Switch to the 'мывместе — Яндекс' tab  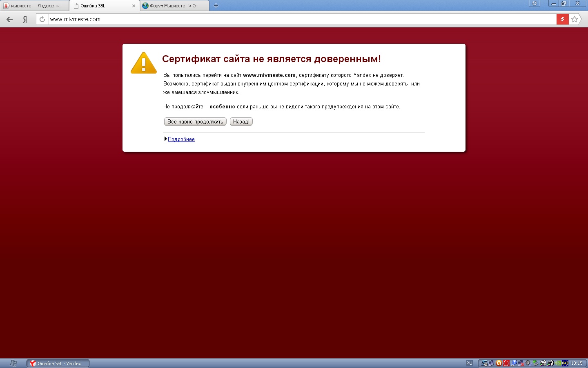34,6
